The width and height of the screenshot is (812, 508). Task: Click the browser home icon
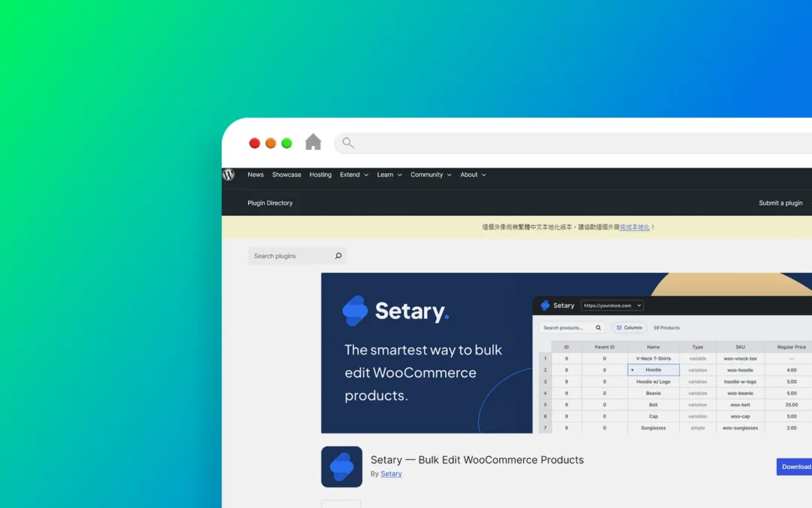click(x=313, y=142)
